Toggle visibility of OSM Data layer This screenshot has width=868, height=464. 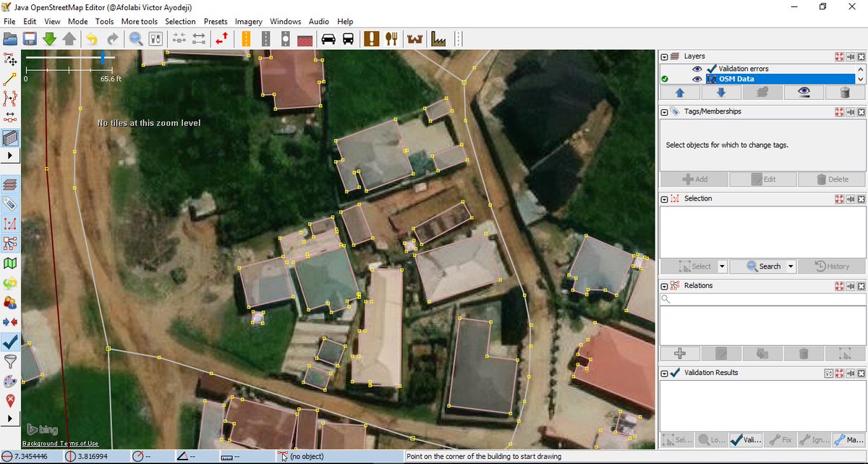pos(697,79)
